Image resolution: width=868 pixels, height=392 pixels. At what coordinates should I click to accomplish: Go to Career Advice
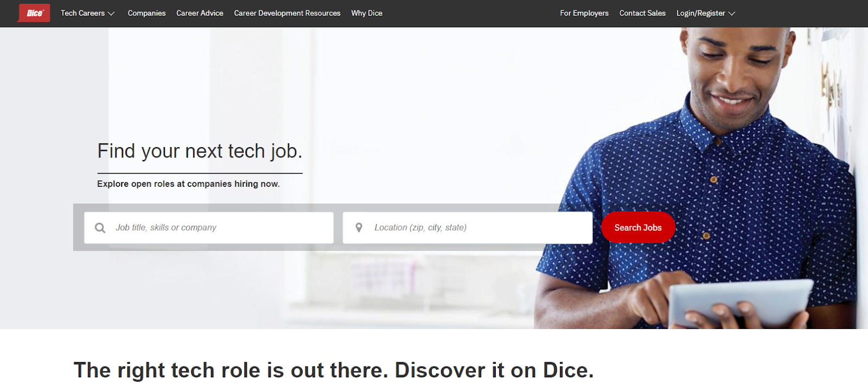200,13
